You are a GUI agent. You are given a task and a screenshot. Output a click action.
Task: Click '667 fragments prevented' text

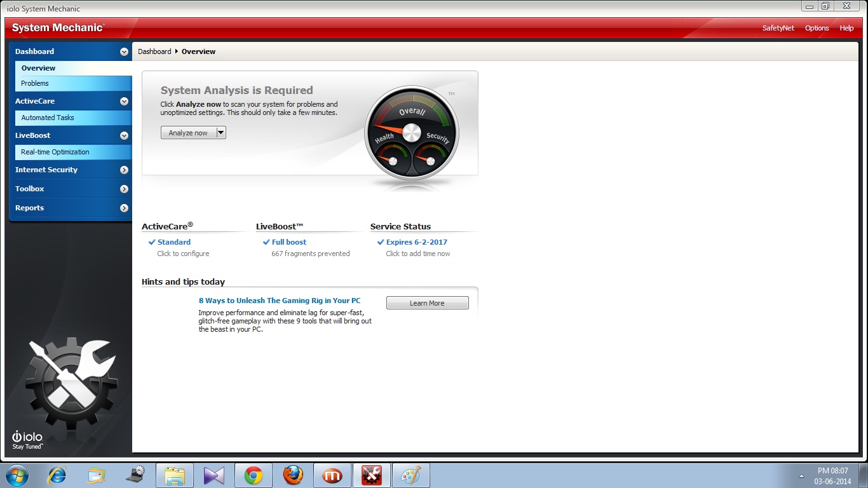pos(311,254)
